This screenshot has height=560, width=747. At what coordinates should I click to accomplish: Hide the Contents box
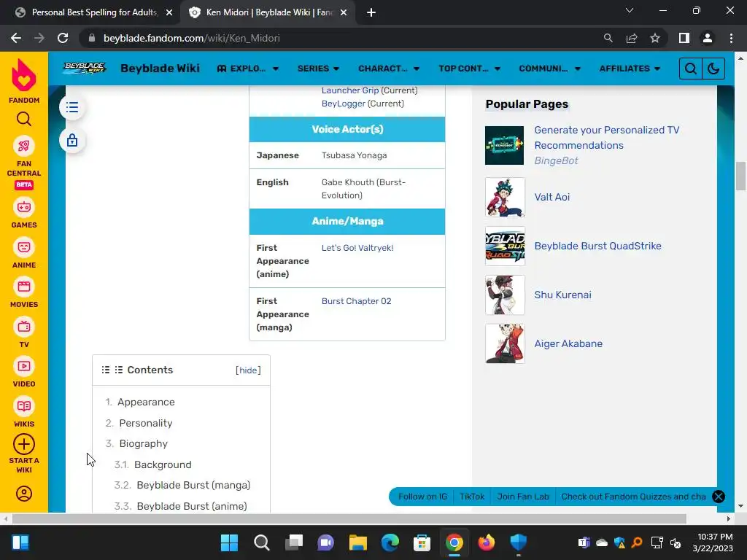click(x=248, y=370)
